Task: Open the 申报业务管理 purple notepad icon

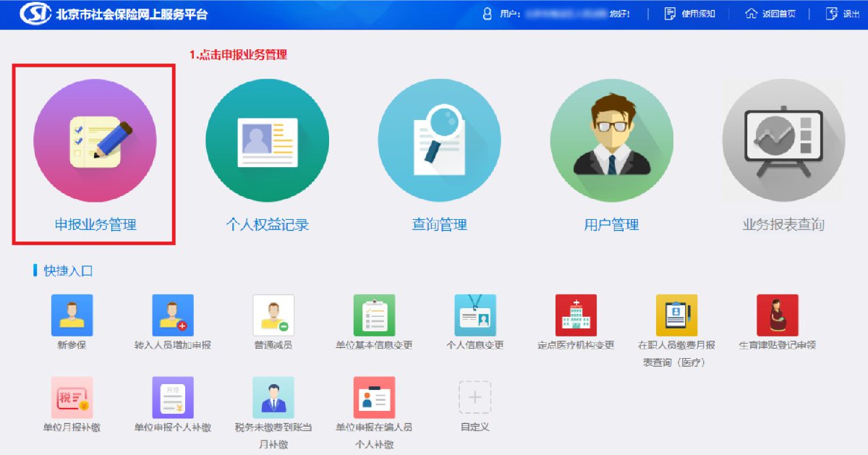Action: click(95, 140)
